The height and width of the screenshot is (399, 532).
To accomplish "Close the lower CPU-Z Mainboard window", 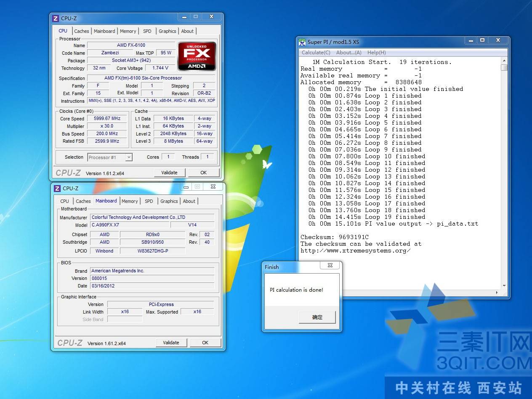I will [x=213, y=186].
